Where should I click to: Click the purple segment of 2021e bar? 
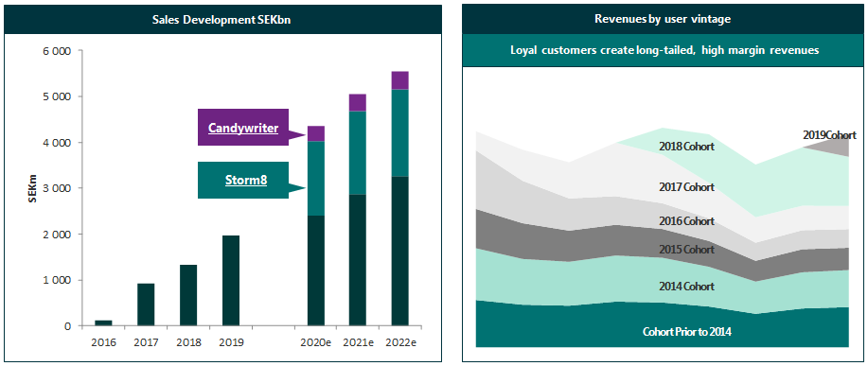[x=358, y=103]
